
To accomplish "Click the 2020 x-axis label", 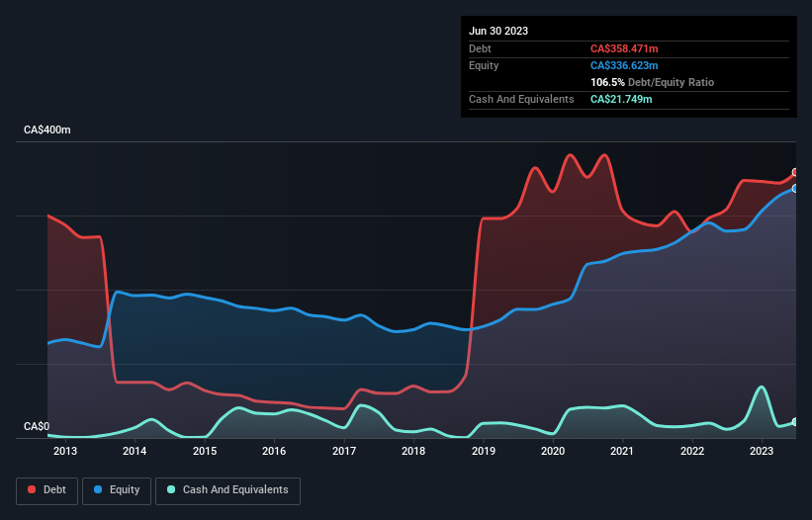I will click(x=553, y=451).
